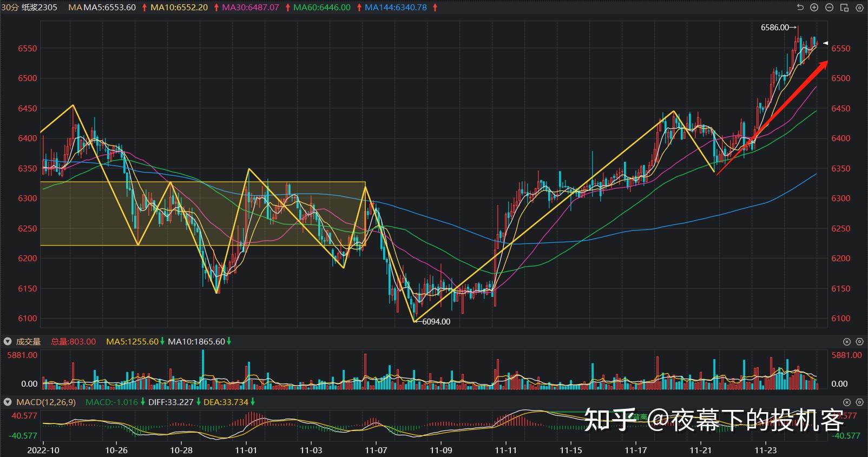Click date label 11-17 on axis
The image size is (868, 457).
click(636, 450)
